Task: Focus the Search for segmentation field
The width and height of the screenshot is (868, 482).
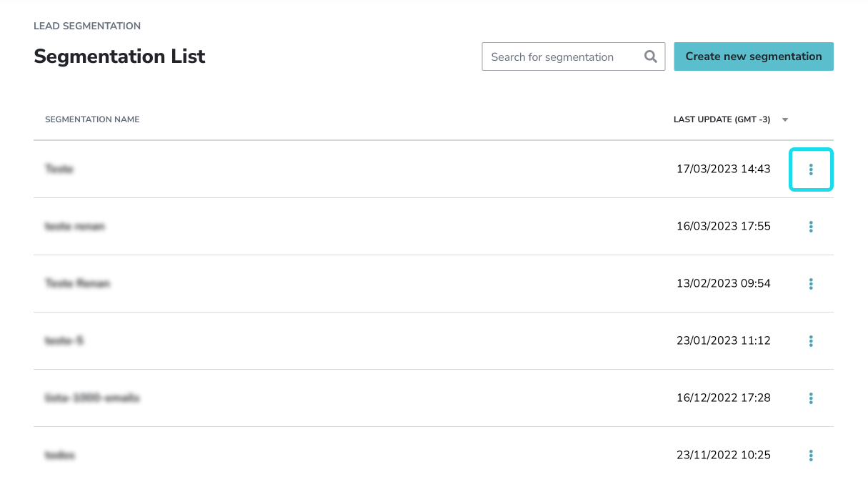Action: [x=574, y=56]
